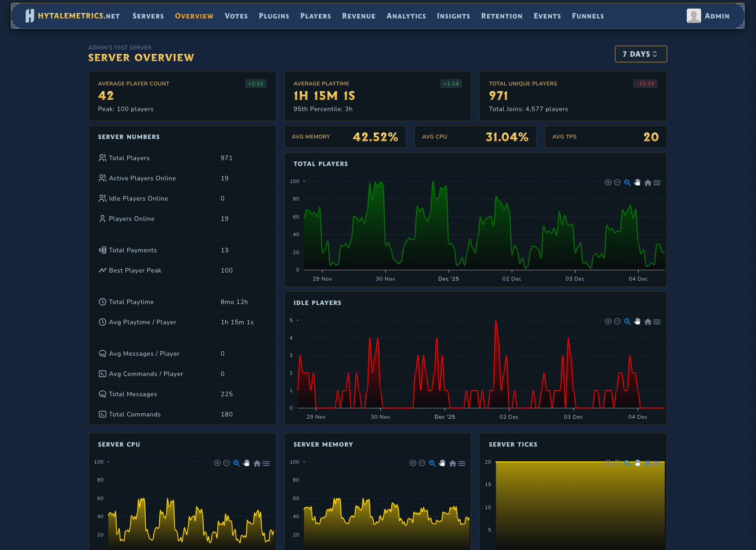756x550 pixels.
Task: Click zoom-in icon on Idle Players chart
Action: (608, 322)
